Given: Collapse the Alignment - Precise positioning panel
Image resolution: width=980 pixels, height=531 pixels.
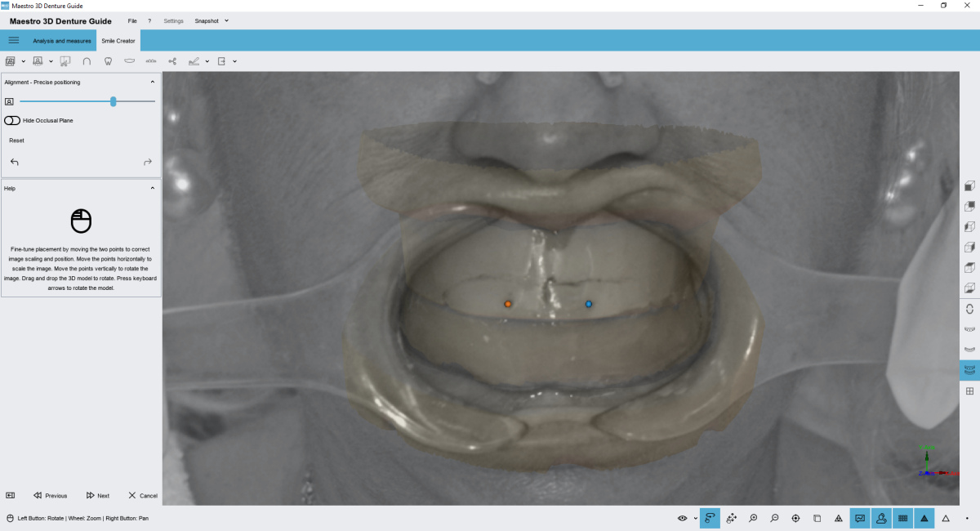Looking at the screenshot, I should [x=152, y=82].
